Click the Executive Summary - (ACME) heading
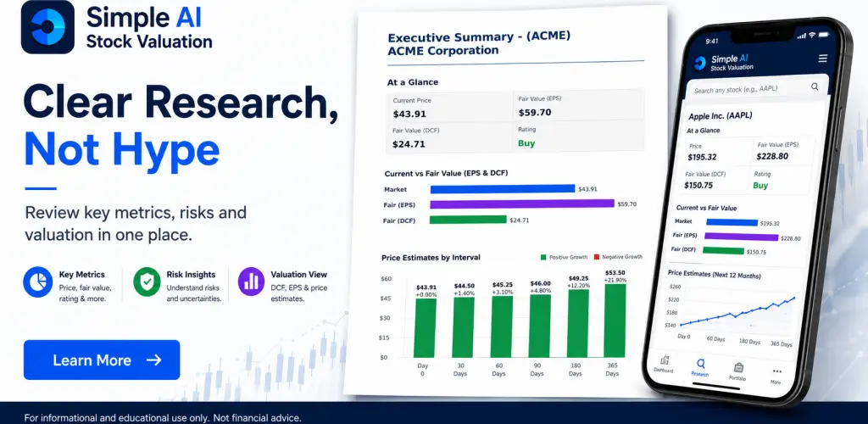 coord(479,37)
